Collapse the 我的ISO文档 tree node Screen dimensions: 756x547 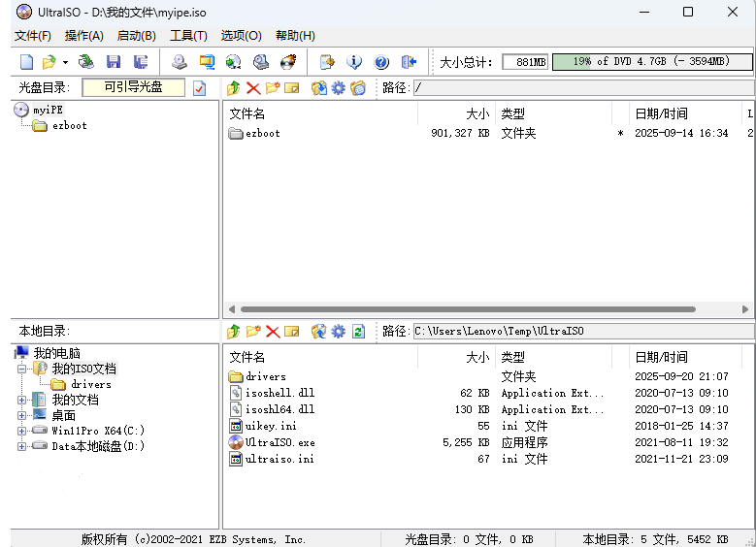pyautogui.click(x=21, y=370)
